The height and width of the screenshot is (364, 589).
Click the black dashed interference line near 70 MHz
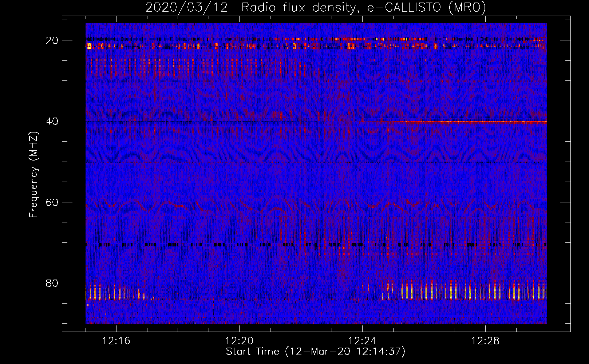click(316, 245)
